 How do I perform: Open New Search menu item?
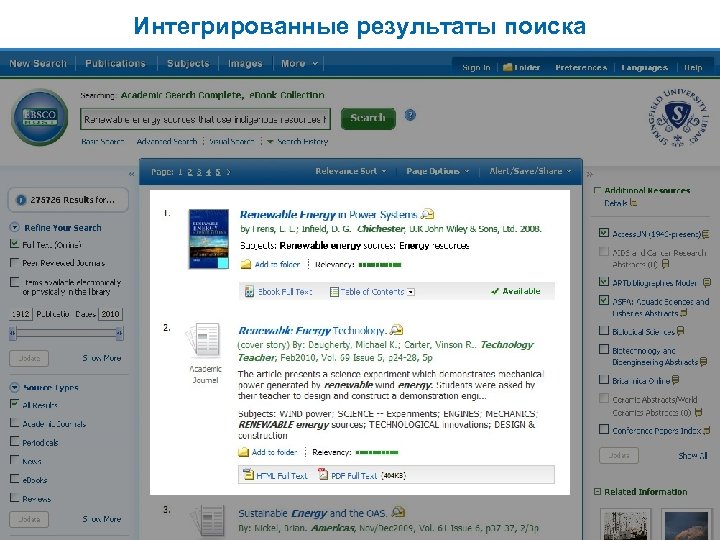[38, 63]
